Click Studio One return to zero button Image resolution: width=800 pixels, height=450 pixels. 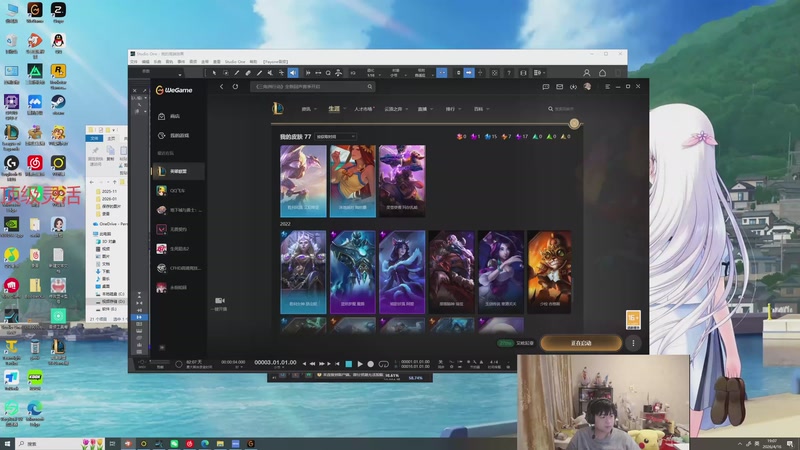[x=337, y=364]
